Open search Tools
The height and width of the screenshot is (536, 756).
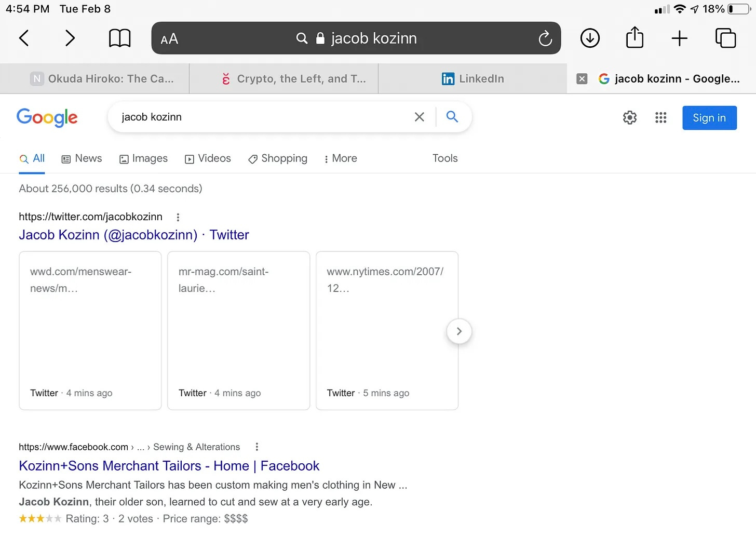click(x=445, y=158)
